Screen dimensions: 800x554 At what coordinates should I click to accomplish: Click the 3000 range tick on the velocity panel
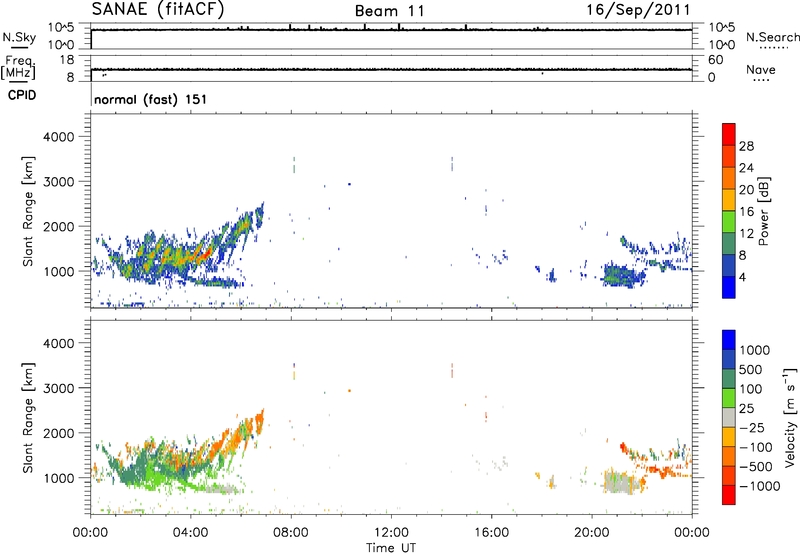(x=59, y=388)
